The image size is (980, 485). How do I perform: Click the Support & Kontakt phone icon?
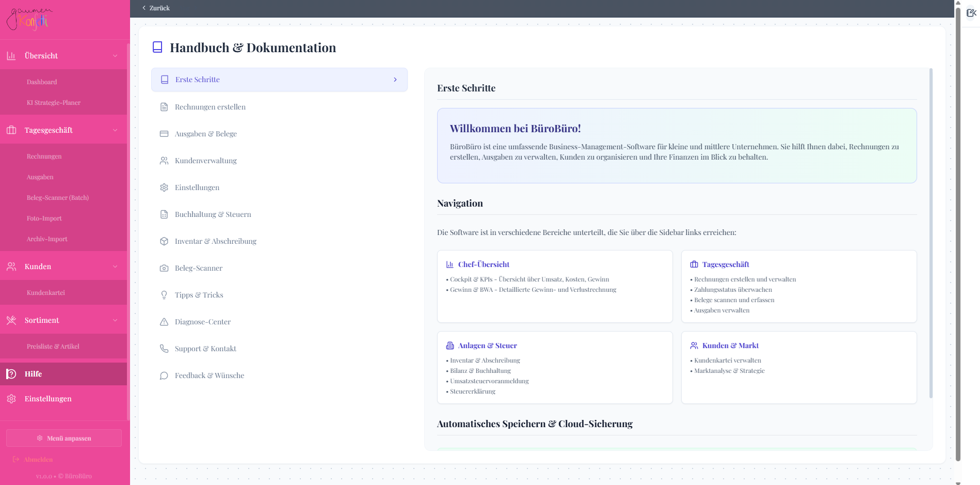164,349
